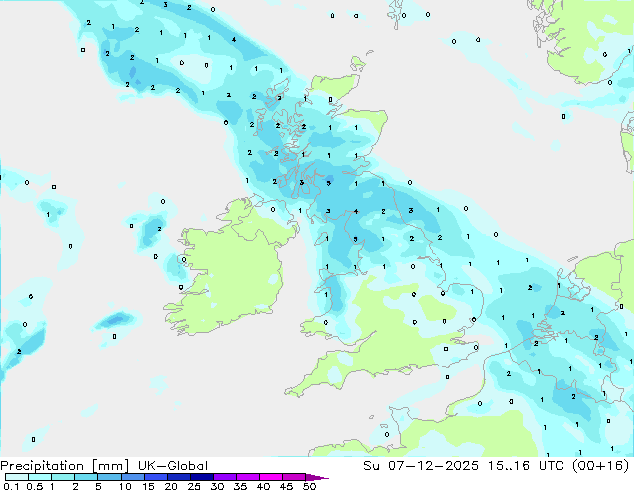Click the "UK-Global" model label

click(x=173, y=466)
